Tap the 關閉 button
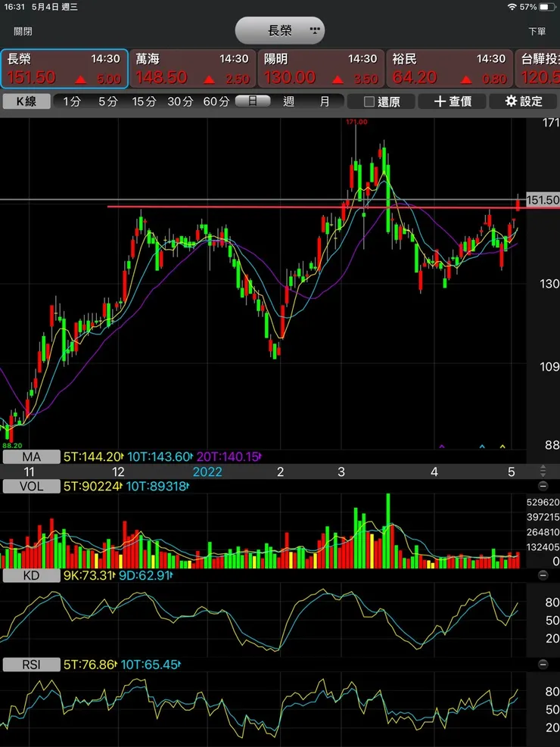This screenshot has height=747, width=560. pyautogui.click(x=23, y=32)
